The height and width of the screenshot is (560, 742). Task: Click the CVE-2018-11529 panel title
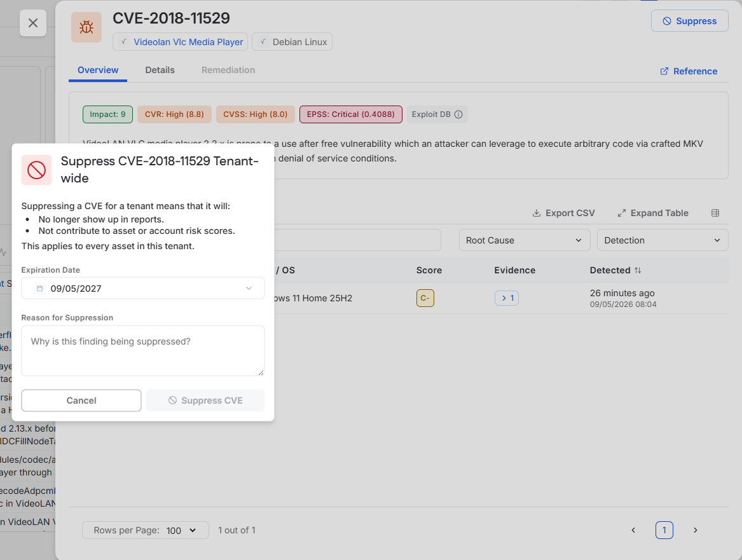(171, 18)
